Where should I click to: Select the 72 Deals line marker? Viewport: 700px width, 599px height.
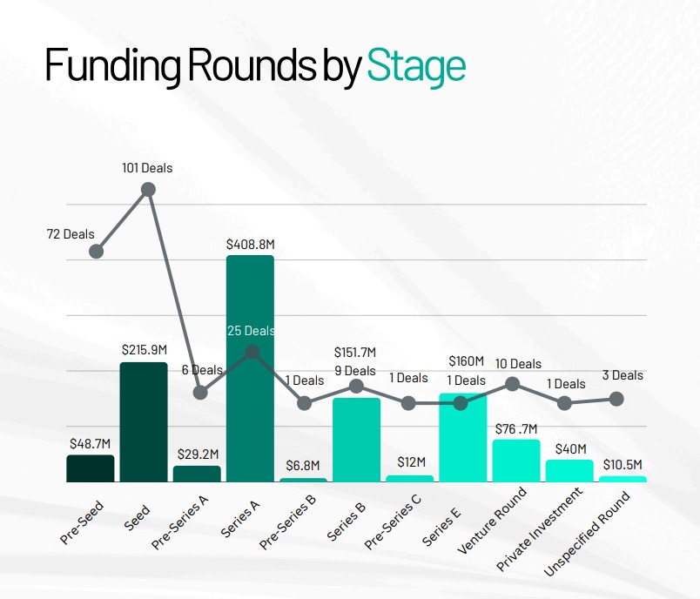click(x=97, y=251)
